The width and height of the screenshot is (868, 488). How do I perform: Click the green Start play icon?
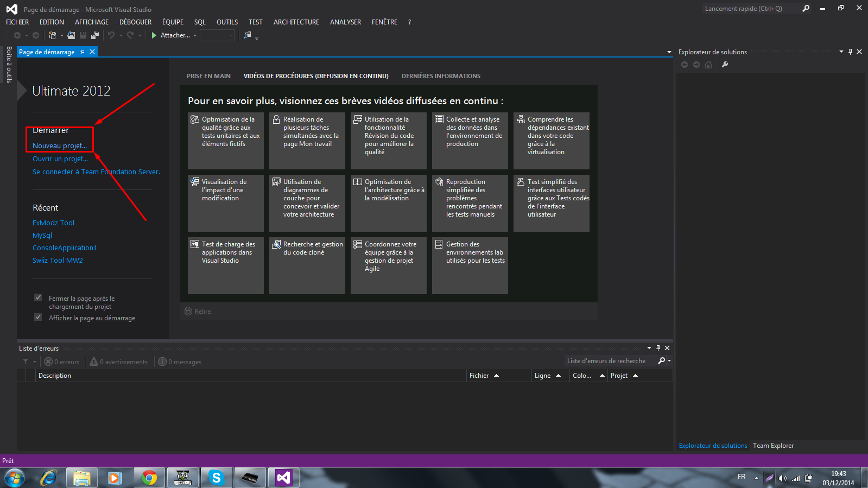coord(154,35)
